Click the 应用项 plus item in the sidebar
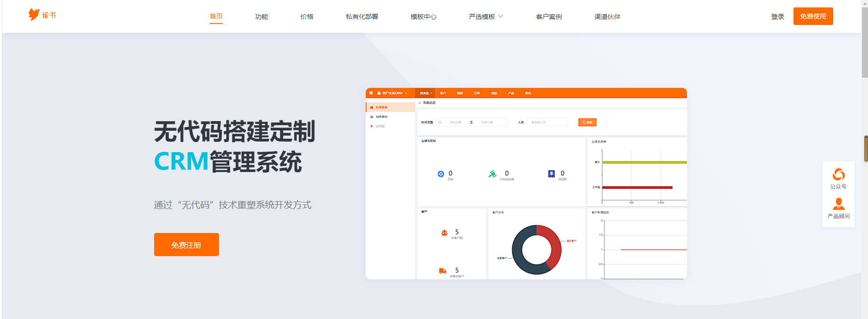The image size is (868, 319). [x=378, y=126]
